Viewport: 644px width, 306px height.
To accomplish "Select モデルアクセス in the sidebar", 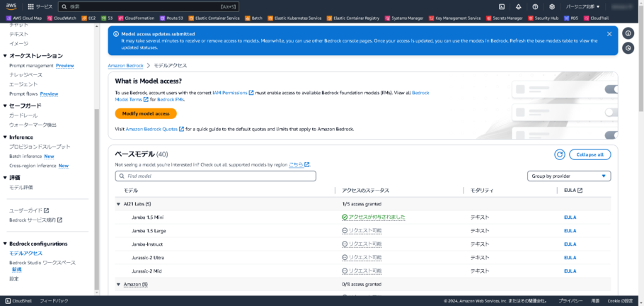I will [x=26, y=254].
